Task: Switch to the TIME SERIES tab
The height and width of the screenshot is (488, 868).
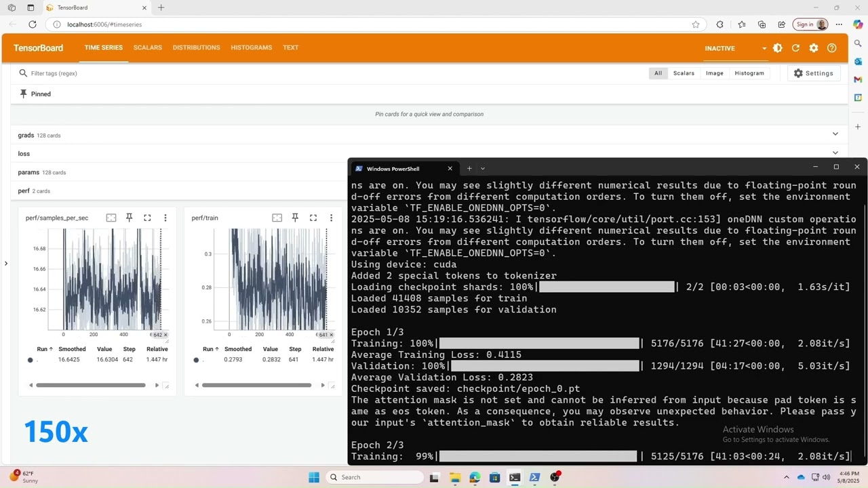Action: point(103,47)
